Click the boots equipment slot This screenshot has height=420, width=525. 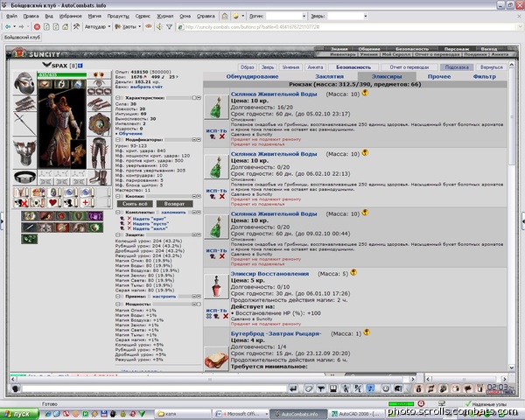(99, 178)
